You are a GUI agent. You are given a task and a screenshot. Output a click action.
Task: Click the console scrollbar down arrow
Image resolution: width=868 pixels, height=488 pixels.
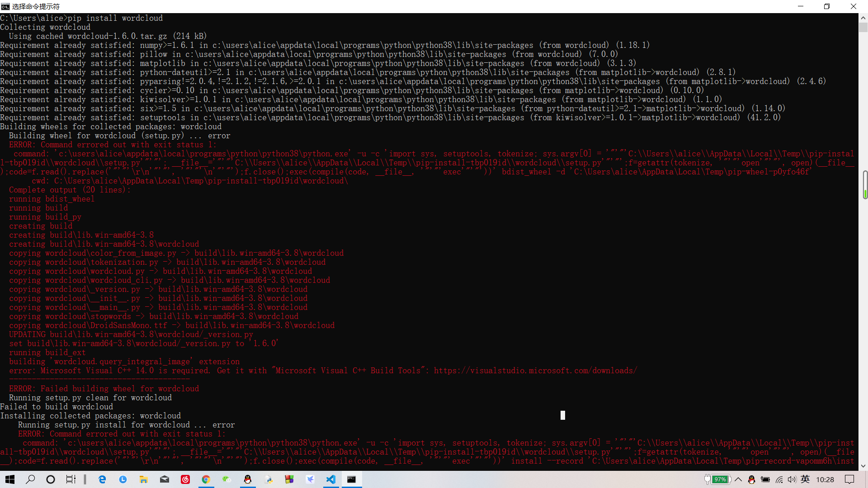pyautogui.click(x=863, y=466)
